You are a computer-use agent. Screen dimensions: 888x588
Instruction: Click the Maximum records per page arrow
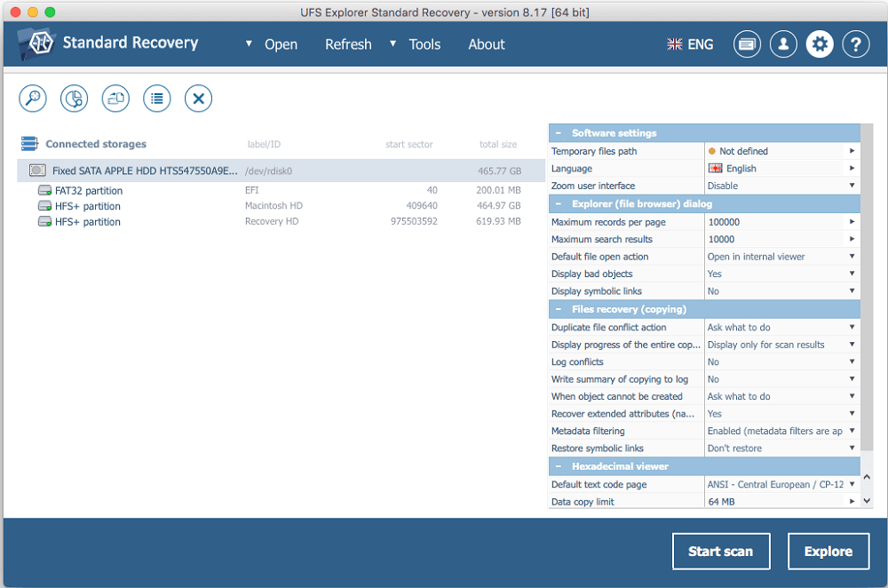click(x=852, y=222)
